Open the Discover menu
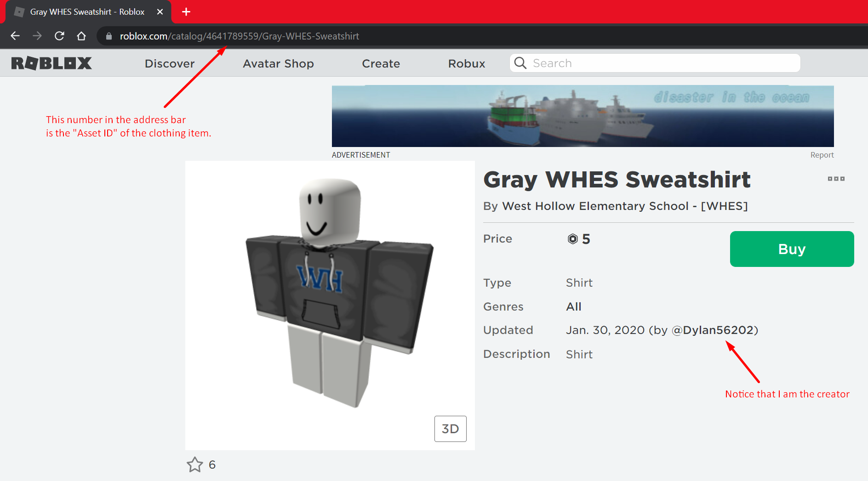Screen dimensions: 868x481 click(170, 63)
